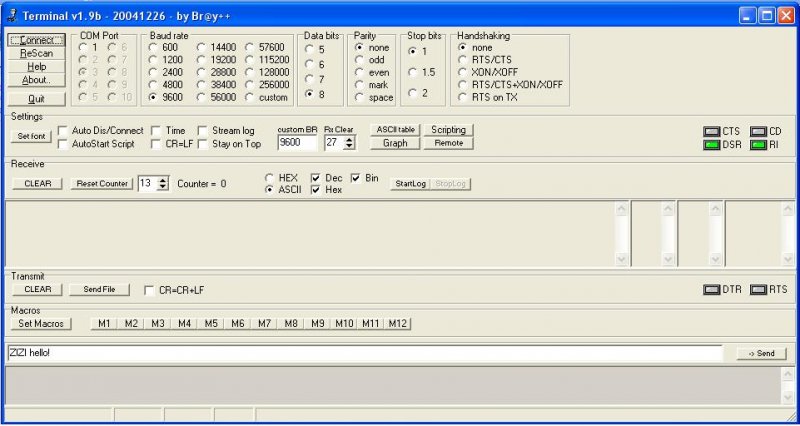Enable Stream log checkbox

pyautogui.click(x=203, y=131)
